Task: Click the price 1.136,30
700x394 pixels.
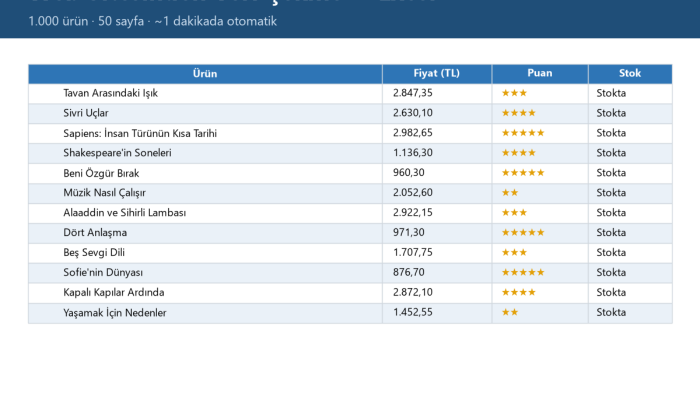Action: (x=412, y=153)
